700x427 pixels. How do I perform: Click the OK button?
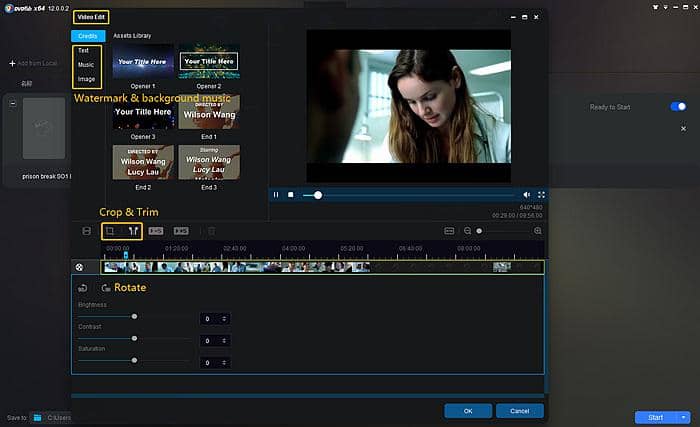468,411
